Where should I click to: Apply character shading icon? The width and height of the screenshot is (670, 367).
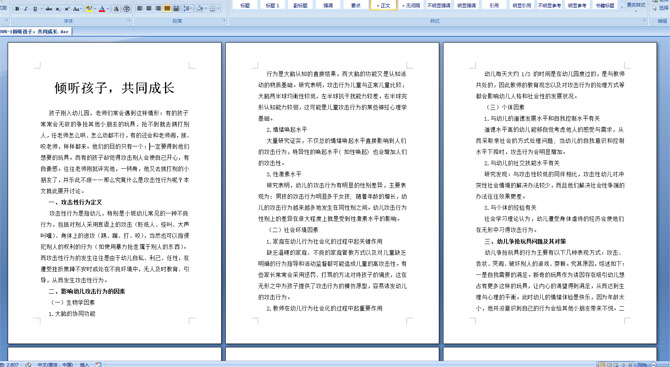116,9
